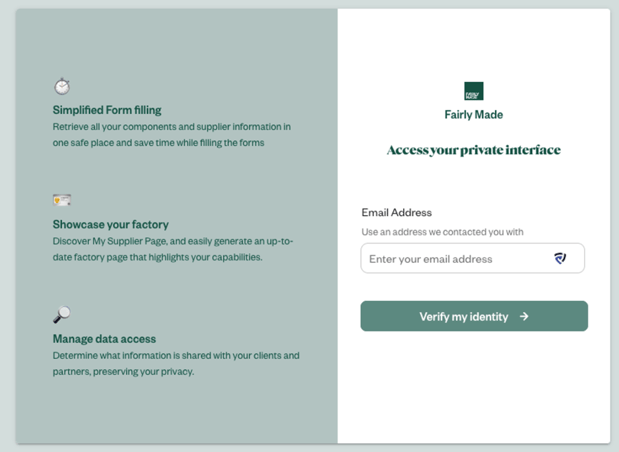
Task: Click the 'Use an address we contacted you with' hint
Action: (442, 232)
